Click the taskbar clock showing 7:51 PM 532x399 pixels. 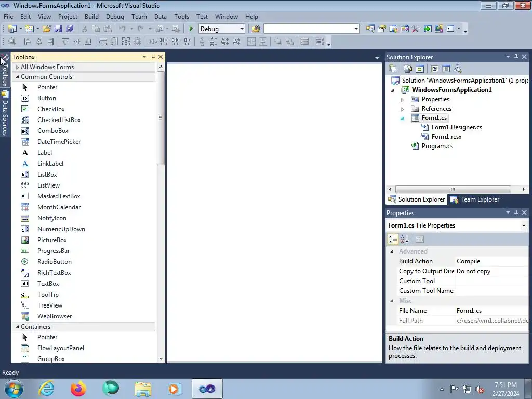[x=506, y=385]
